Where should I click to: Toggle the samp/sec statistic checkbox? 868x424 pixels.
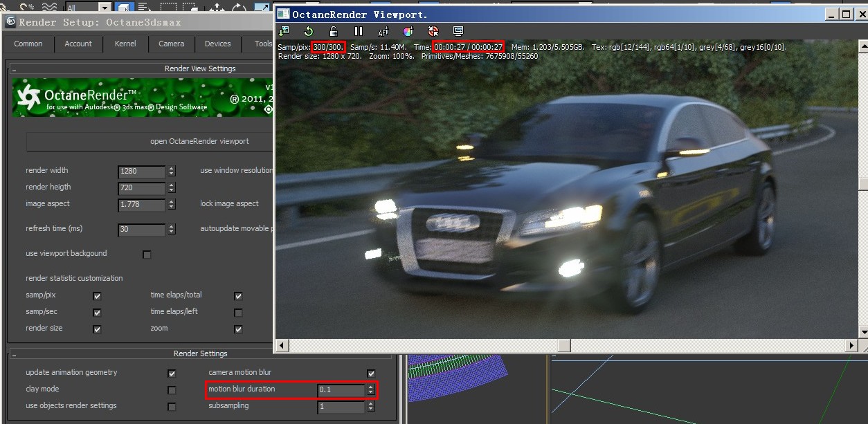coord(97,313)
